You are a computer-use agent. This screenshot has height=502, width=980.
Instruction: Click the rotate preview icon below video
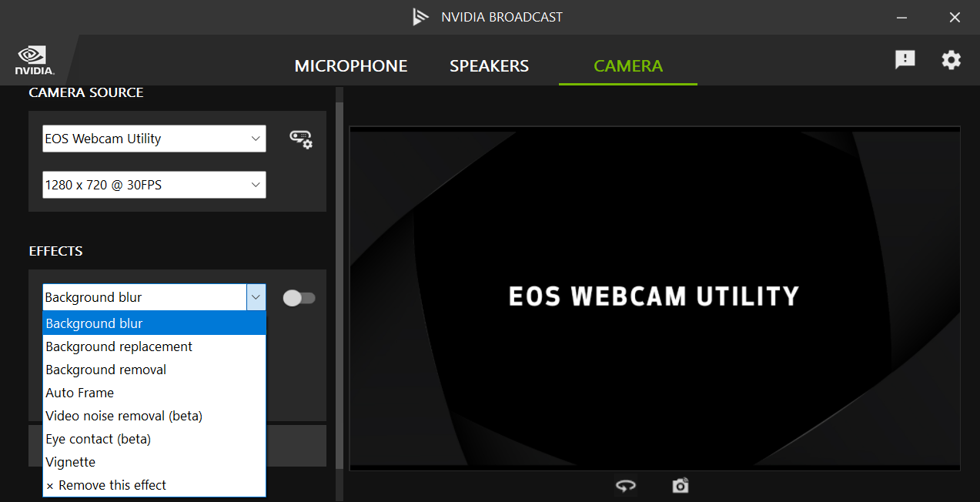626,486
